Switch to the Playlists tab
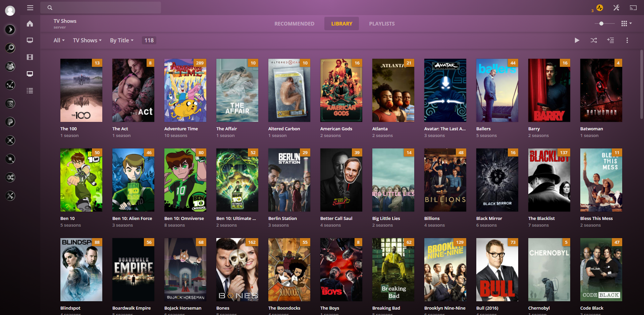644x315 pixels. click(x=382, y=24)
